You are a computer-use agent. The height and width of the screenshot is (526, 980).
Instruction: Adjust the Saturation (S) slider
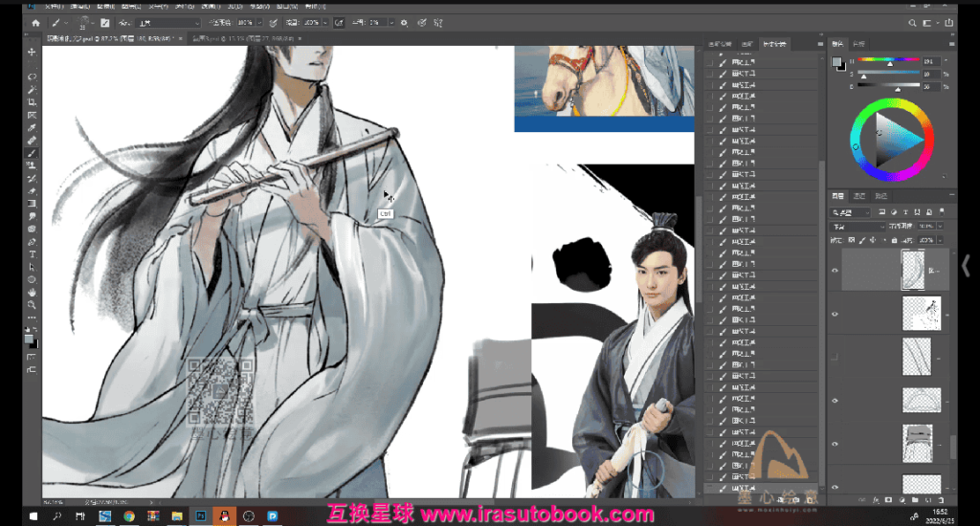889,74
